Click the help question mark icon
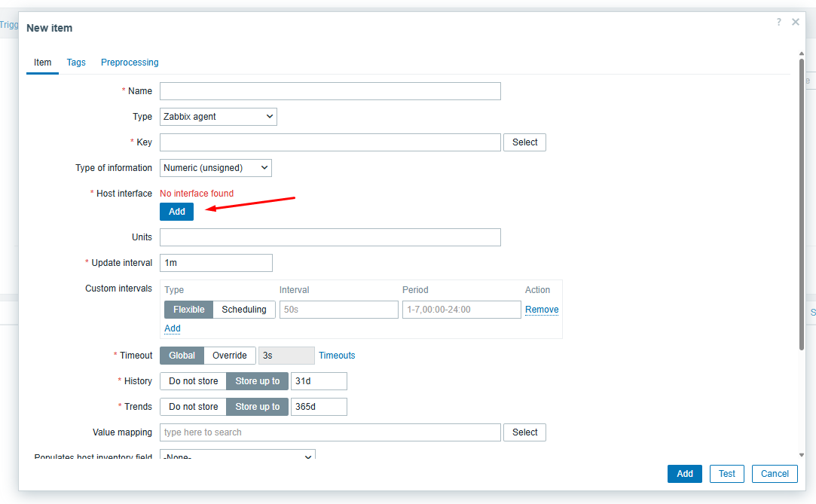This screenshot has width=816, height=504. click(779, 23)
